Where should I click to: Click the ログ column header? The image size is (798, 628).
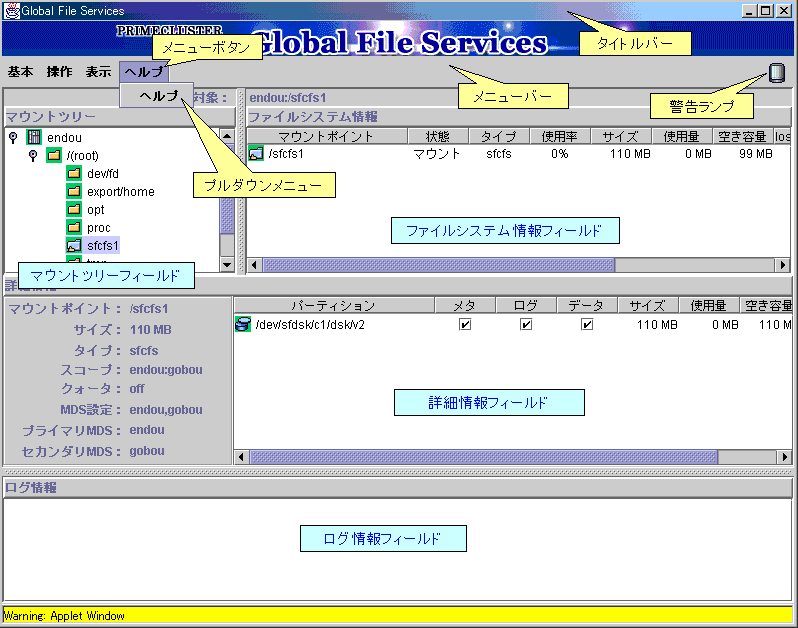(526, 305)
